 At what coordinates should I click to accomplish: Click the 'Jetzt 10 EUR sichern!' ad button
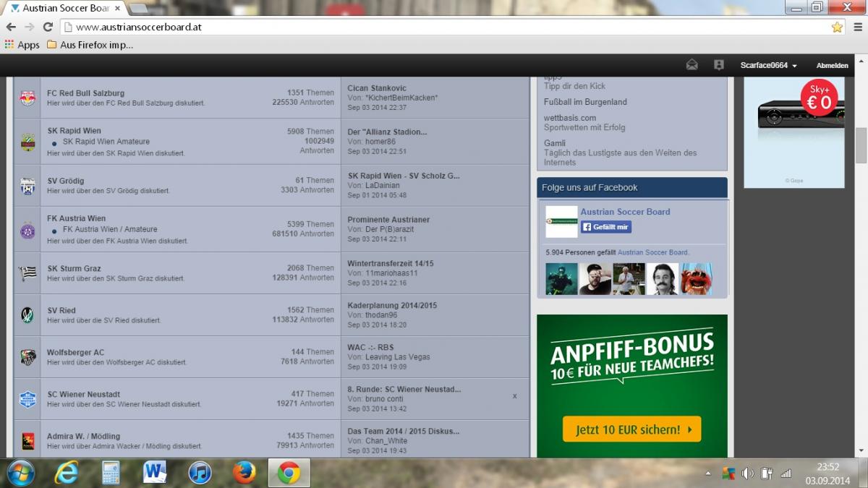[631, 429]
